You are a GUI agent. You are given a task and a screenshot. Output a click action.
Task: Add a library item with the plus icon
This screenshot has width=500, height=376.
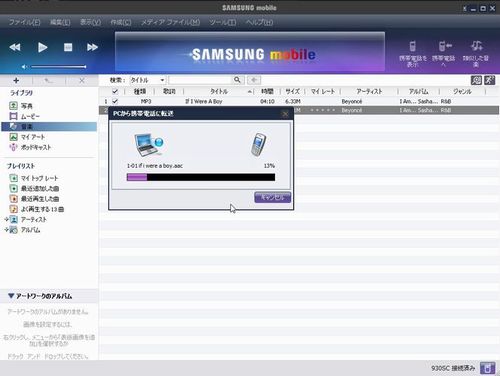coord(16,81)
